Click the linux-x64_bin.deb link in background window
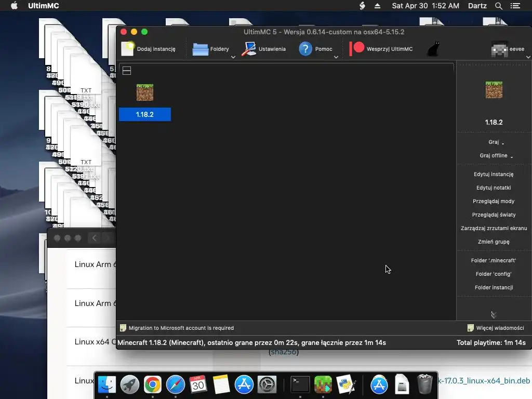This screenshot has width=532, height=399. point(484,381)
